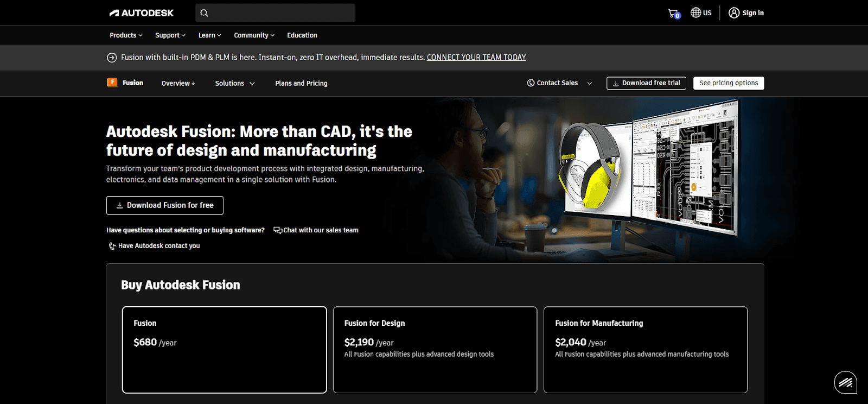The image size is (868, 404).
Task: Click the Autodesk logo
Action: (141, 13)
